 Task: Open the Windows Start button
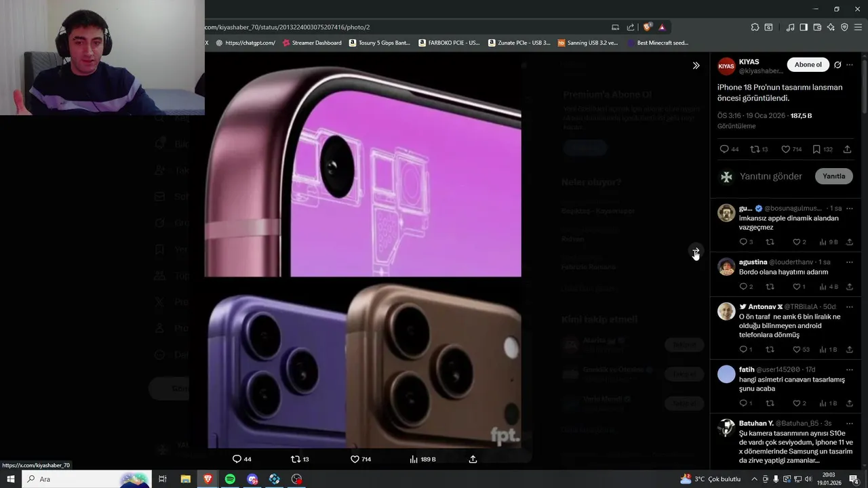click(x=11, y=479)
